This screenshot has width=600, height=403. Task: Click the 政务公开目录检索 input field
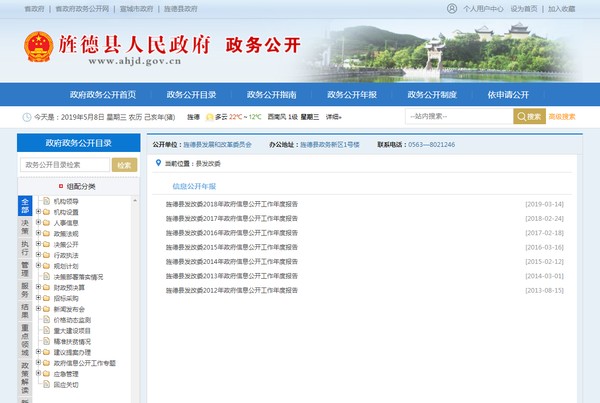tap(64, 165)
